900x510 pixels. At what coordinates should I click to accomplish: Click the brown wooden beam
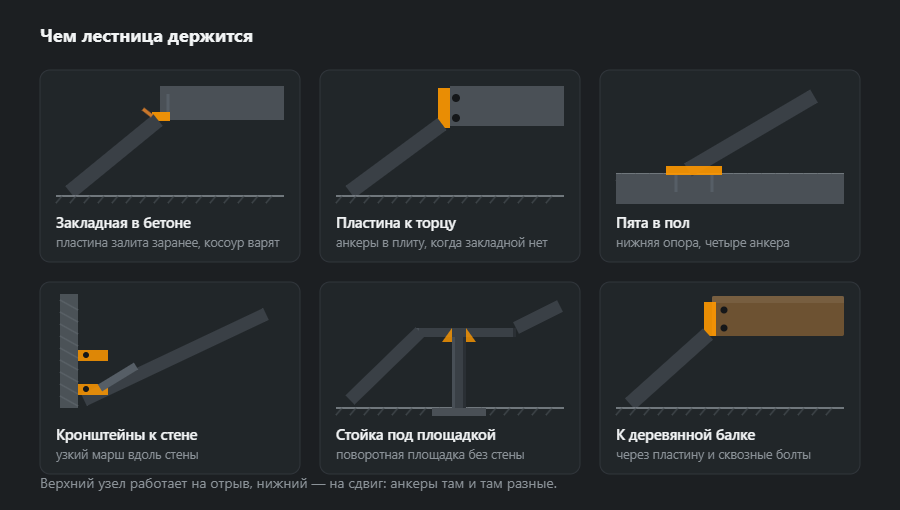[778, 316]
